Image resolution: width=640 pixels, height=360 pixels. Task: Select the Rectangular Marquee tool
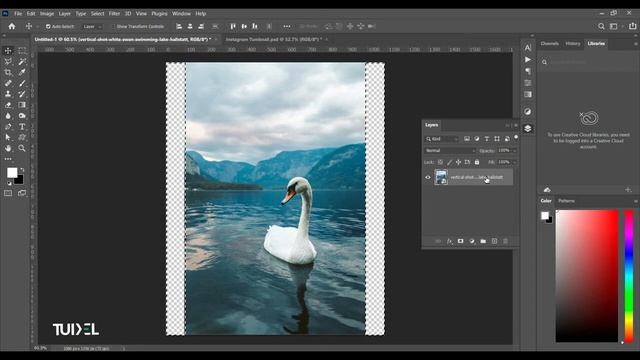click(22, 51)
